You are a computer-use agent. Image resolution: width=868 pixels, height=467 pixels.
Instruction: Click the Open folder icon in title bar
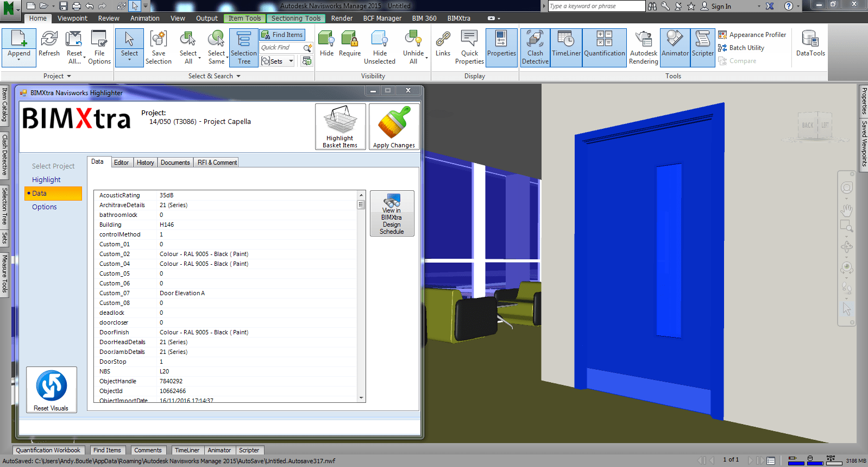tap(44, 6)
